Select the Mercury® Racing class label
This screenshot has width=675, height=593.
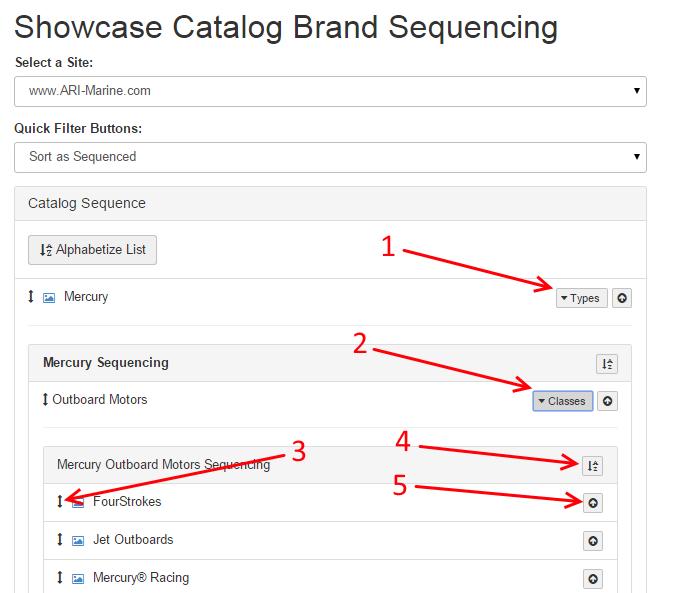coord(141,578)
